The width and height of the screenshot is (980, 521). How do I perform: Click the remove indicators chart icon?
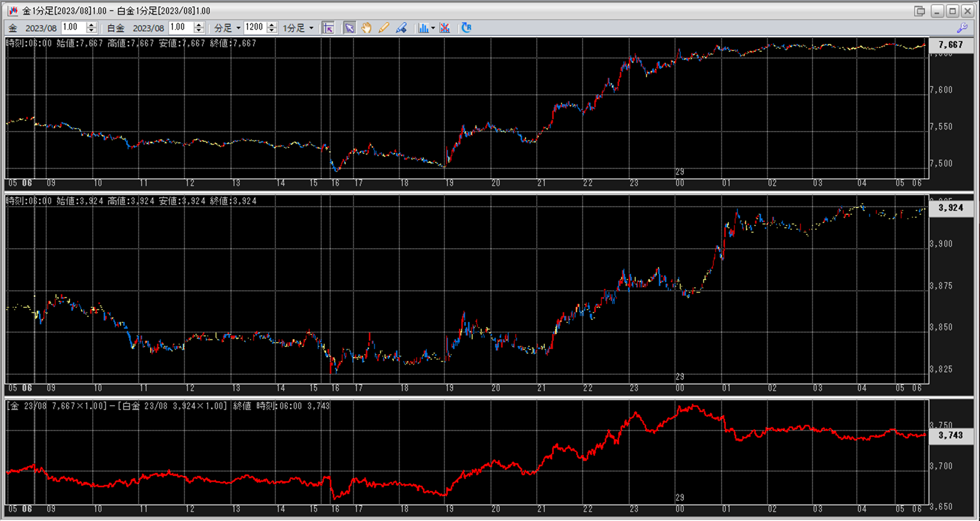(445, 28)
